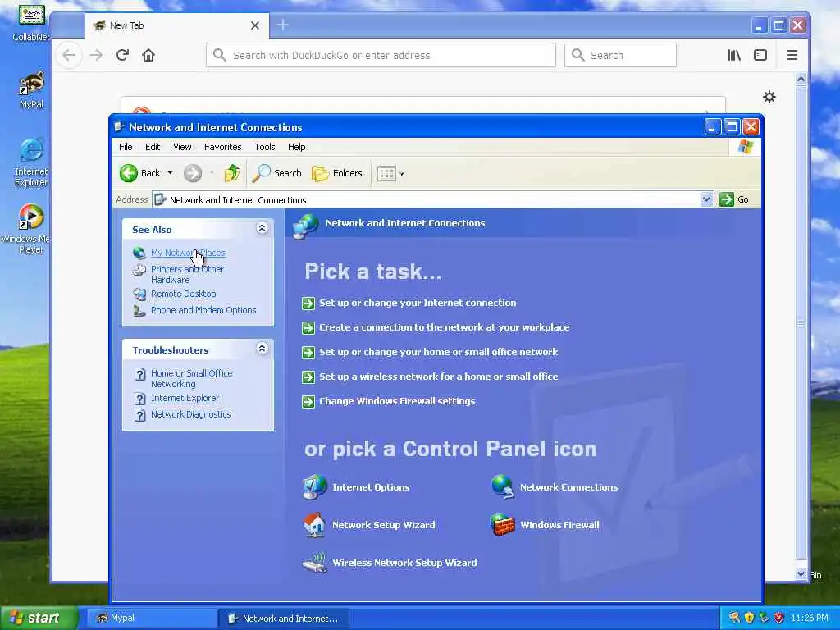
Task: Open Windows Media Player desktop icon
Action: pyautogui.click(x=31, y=230)
